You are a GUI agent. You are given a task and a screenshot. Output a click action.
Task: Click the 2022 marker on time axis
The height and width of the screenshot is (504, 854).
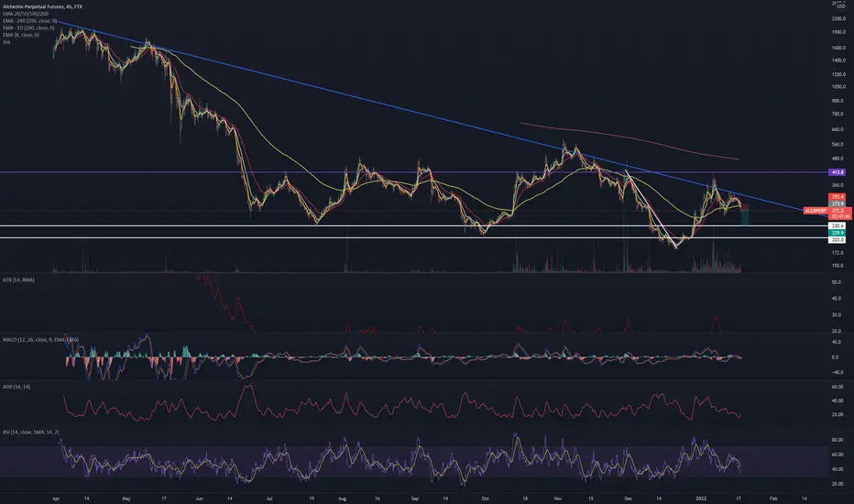701,498
